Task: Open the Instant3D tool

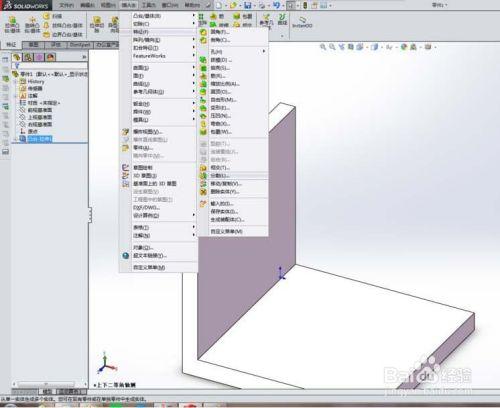Action: [302, 22]
